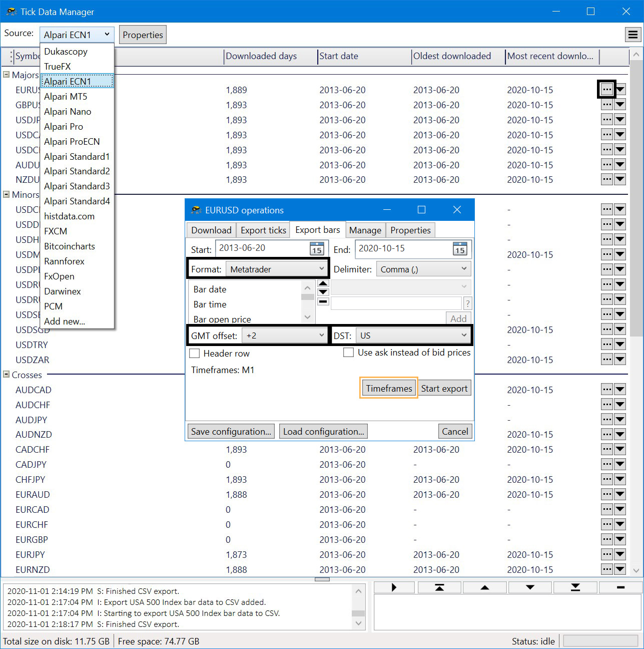Viewport: 644px width, 649px height.
Task: Move queue item down icon
Action: tap(530, 587)
